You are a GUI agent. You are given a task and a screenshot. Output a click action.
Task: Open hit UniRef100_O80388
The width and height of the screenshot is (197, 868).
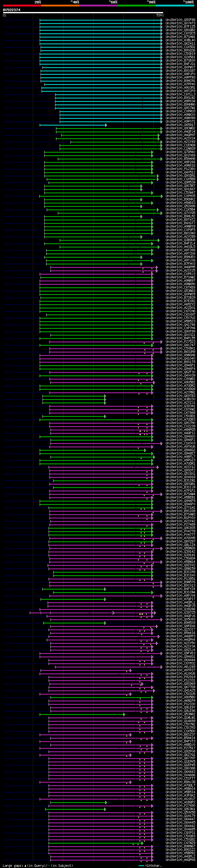(180, 769)
